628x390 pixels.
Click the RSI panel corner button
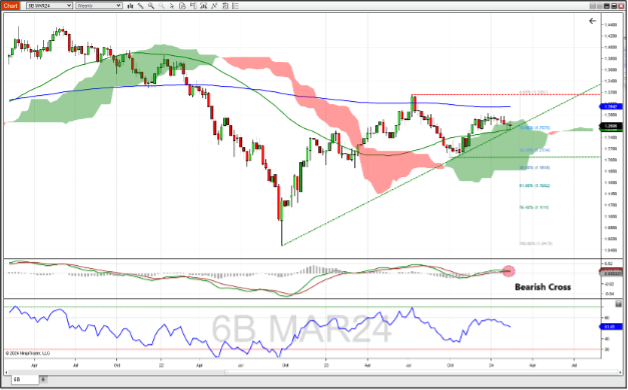[x=619, y=304]
